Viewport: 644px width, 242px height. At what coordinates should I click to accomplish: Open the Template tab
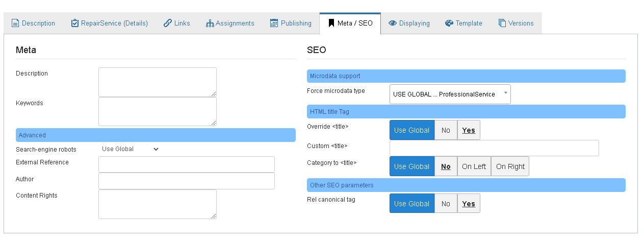click(x=463, y=23)
